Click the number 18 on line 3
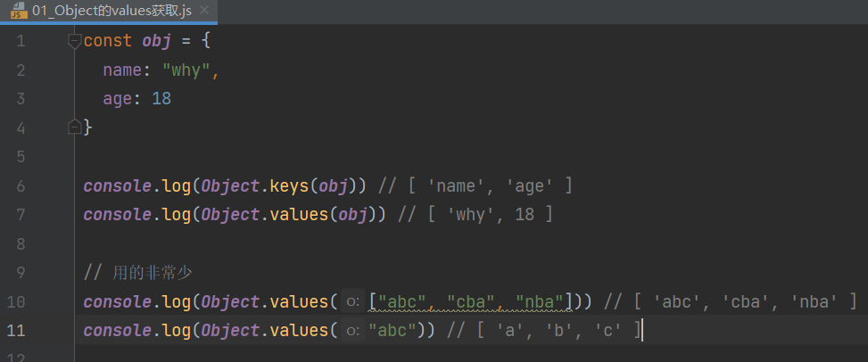Viewport: 868px width, 362px height. point(161,99)
